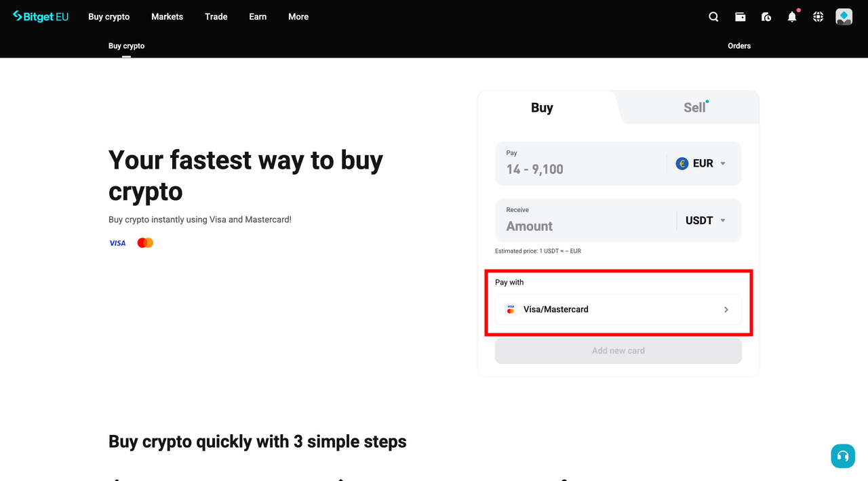868x481 pixels.
Task: Open the Orders link
Action: (x=739, y=46)
